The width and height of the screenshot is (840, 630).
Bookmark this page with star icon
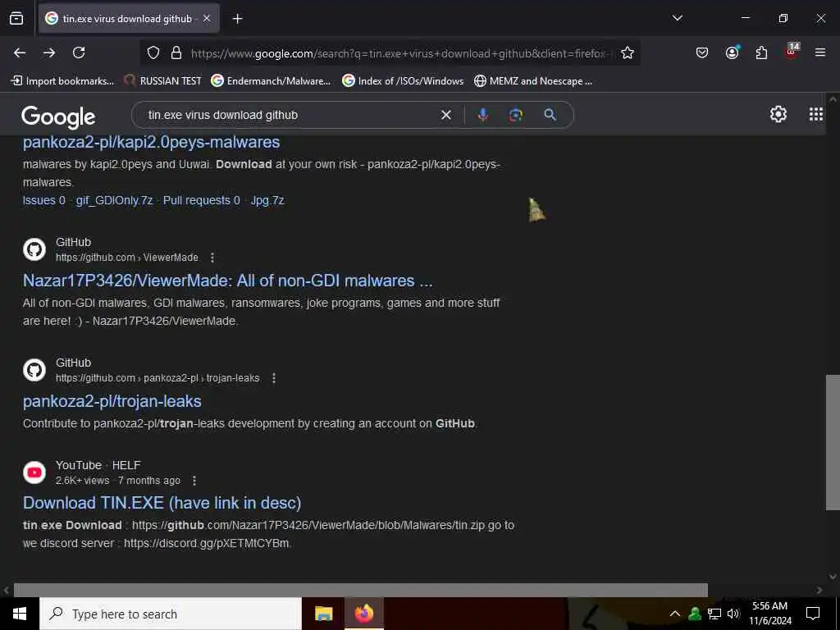point(628,53)
